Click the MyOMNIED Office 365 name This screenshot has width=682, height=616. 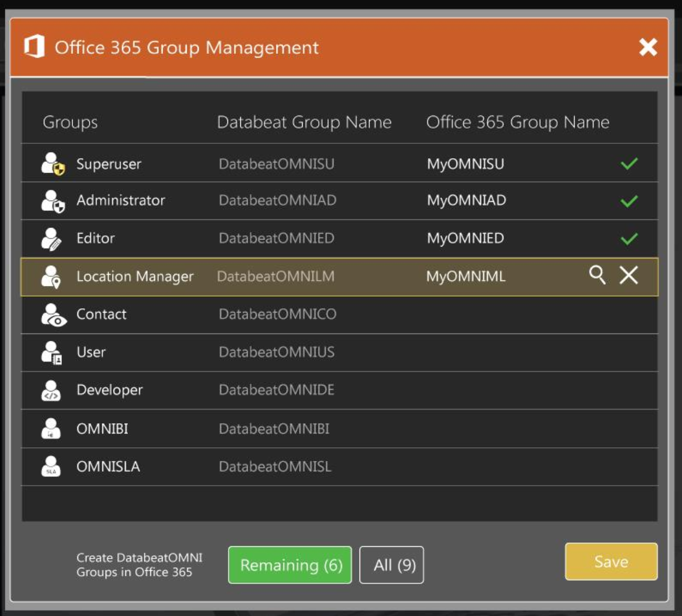(465, 238)
